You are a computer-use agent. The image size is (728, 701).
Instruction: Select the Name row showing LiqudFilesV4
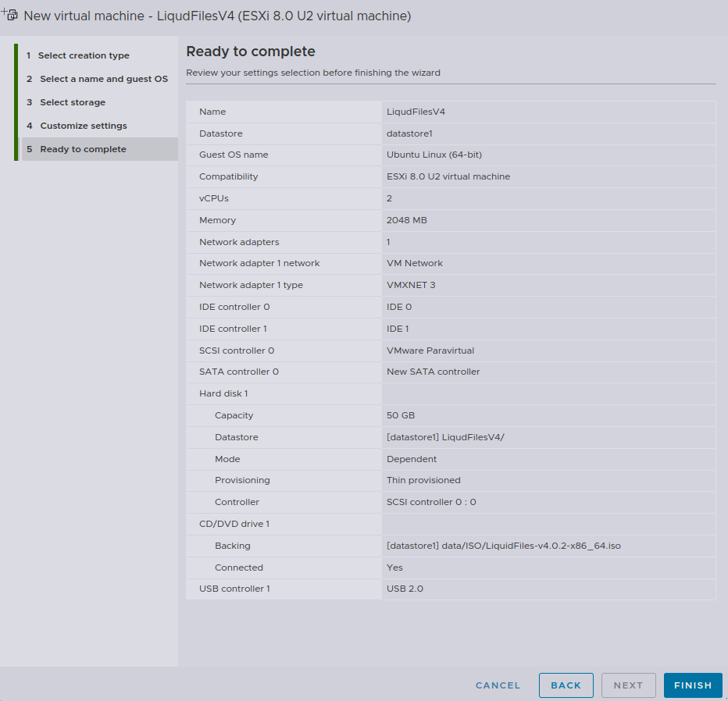coord(451,112)
